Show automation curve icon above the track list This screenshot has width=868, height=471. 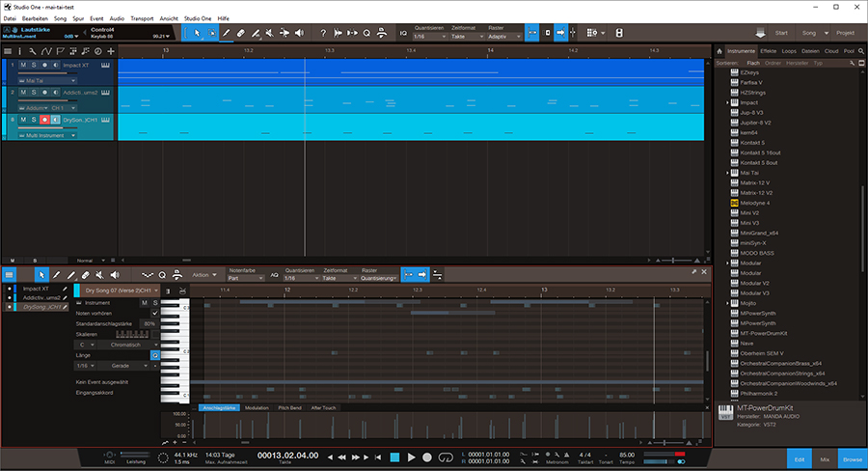pyautogui.click(x=46, y=51)
